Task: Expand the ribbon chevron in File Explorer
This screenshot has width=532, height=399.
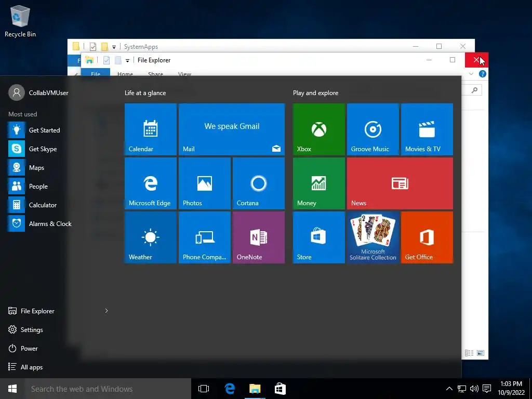Action: pos(471,74)
